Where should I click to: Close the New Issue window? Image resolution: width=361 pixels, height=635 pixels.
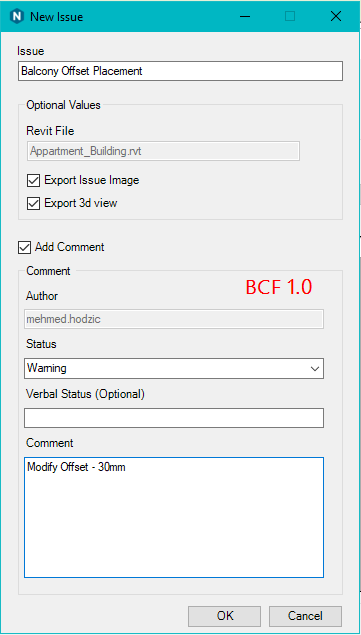click(x=336, y=17)
